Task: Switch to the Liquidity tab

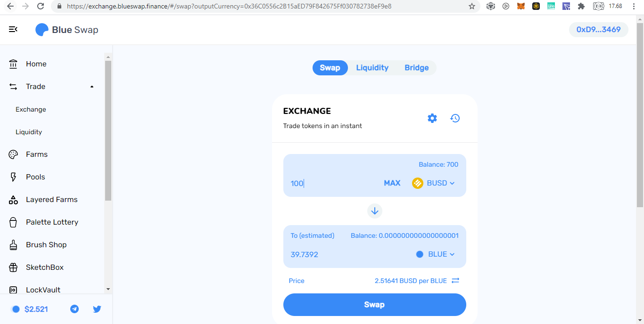Action: coord(372,68)
